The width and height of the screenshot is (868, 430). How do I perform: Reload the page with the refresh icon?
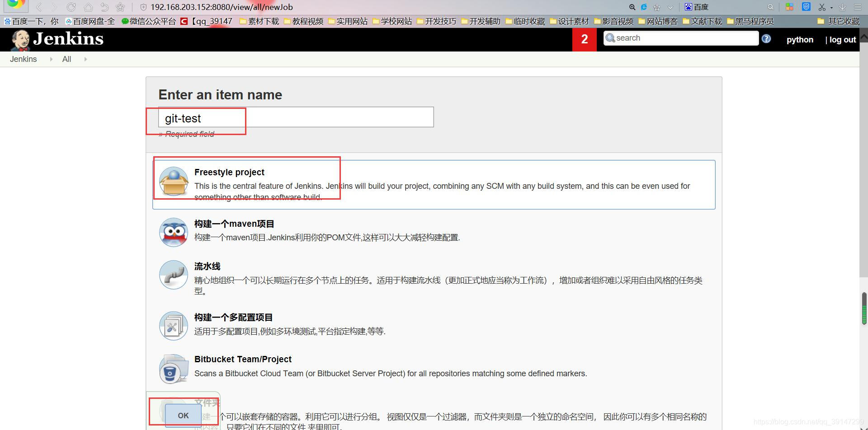coord(71,7)
